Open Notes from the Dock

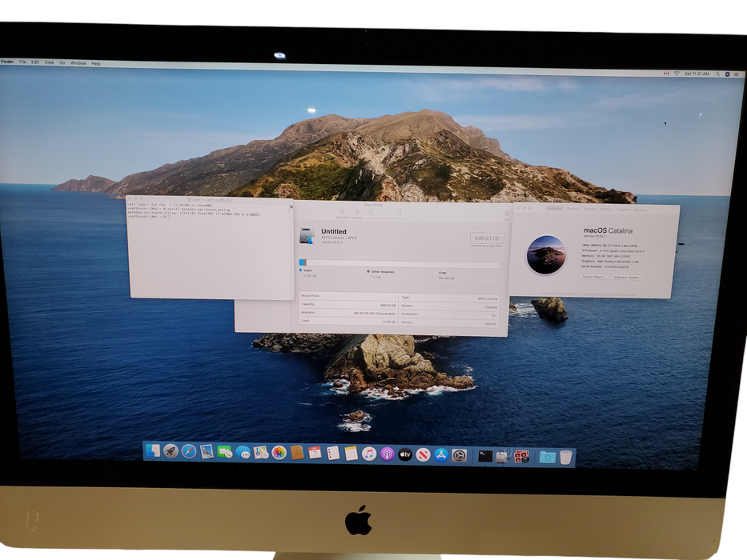pyautogui.click(x=351, y=454)
